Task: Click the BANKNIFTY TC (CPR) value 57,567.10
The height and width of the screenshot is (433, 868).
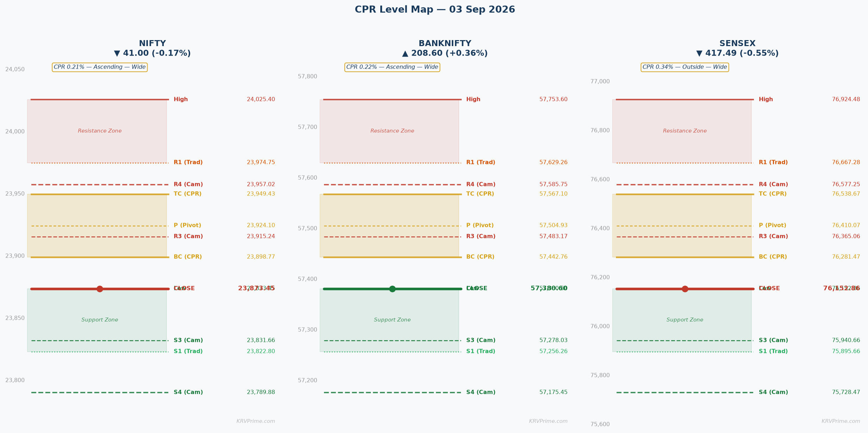Action: point(554,194)
